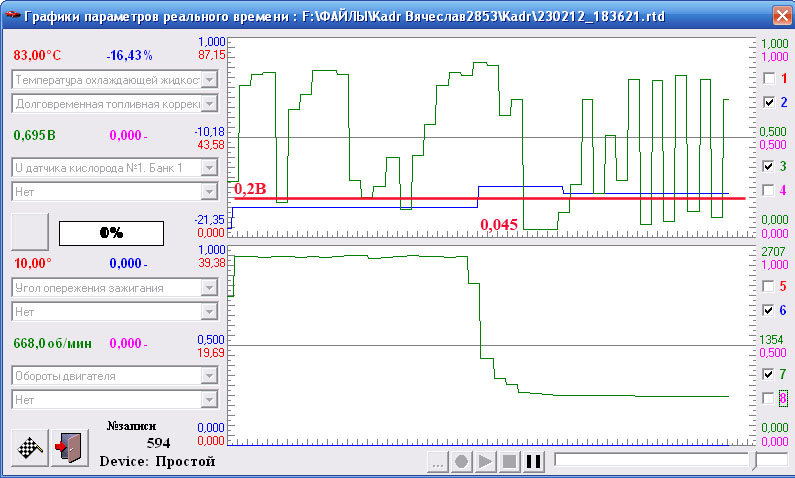Uncheck channel 7 checkbox
Viewport: 795px width, 478px height.
click(x=768, y=374)
